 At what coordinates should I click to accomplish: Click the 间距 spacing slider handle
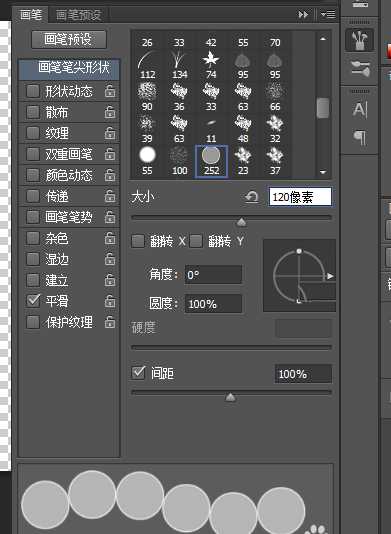(x=231, y=397)
